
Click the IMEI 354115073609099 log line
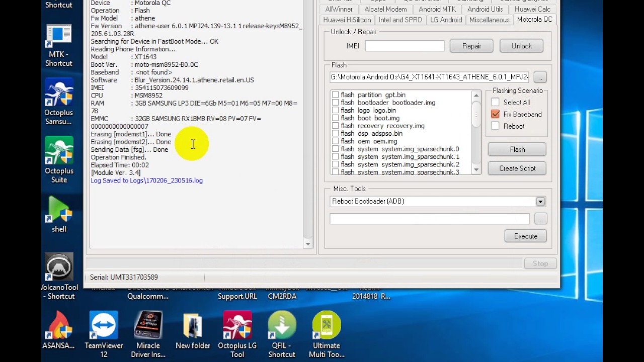[139, 88]
